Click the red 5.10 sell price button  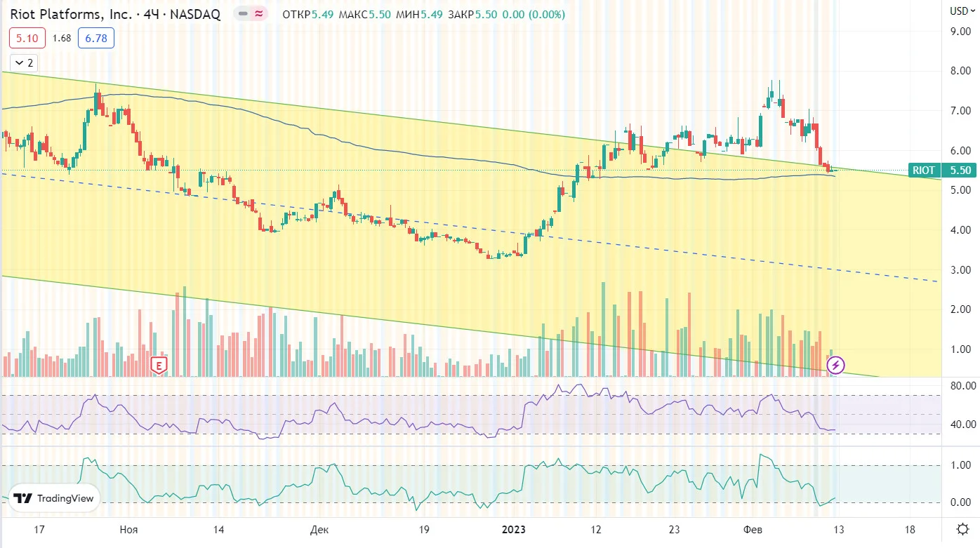(27, 38)
